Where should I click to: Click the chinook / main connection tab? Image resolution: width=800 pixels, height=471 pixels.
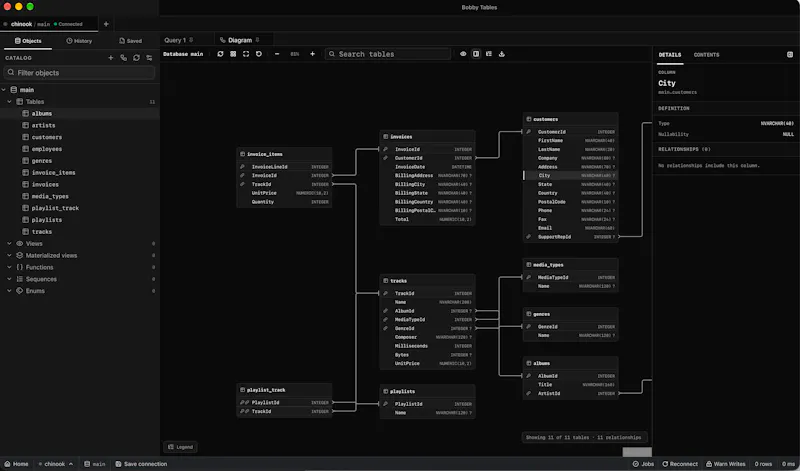pos(48,24)
